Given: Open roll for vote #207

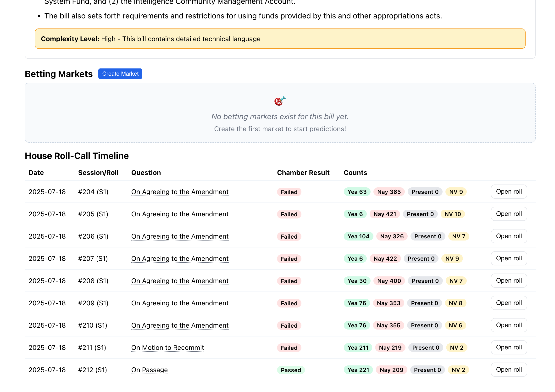Looking at the screenshot, I should point(509,258).
